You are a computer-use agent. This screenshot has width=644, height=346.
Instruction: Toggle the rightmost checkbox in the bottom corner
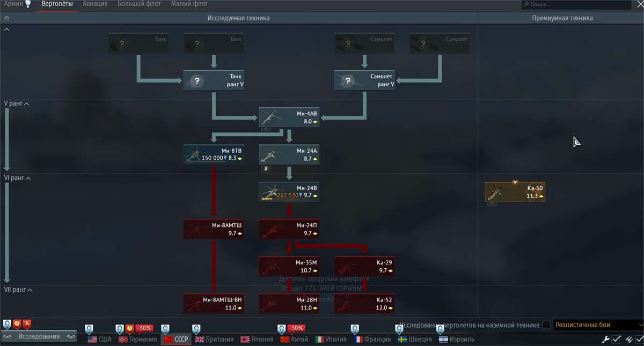pos(640,338)
